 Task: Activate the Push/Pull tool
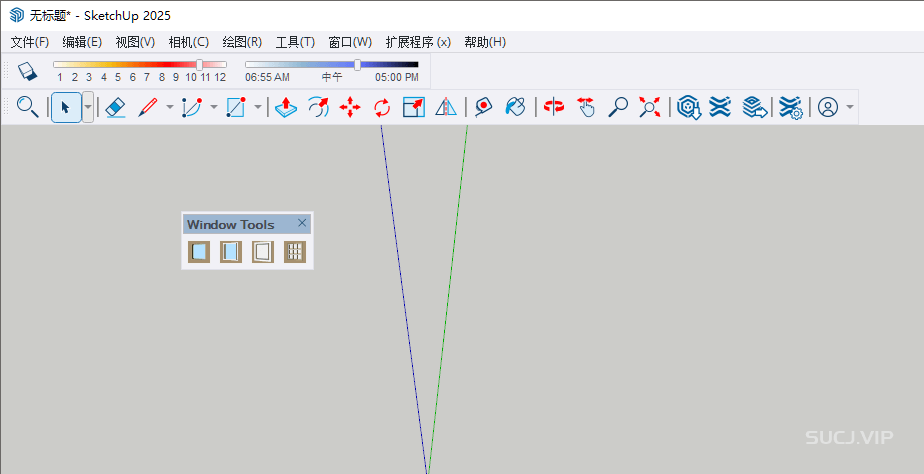tap(286, 107)
